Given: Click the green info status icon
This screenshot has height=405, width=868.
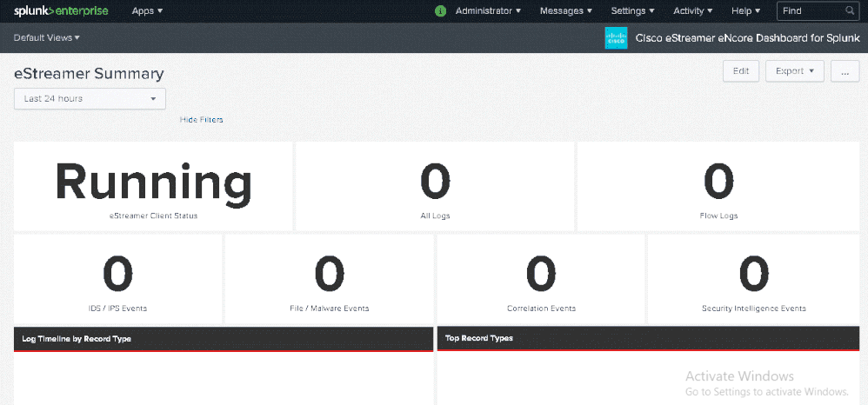Looking at the screenshot, I should (441, 10).
